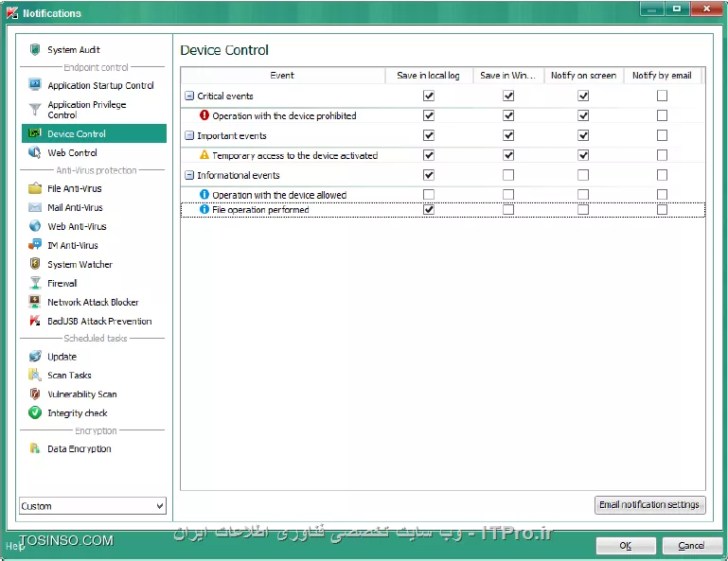Click the Data Encryption icon
Image resolution: width=728 pixels, height=561 pixels.
[35, 448]
